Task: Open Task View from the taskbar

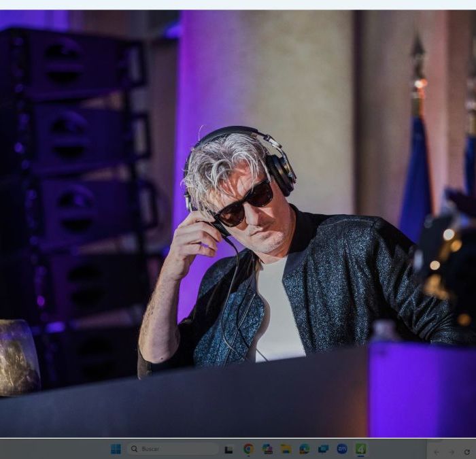Action: tap(228, 449)
